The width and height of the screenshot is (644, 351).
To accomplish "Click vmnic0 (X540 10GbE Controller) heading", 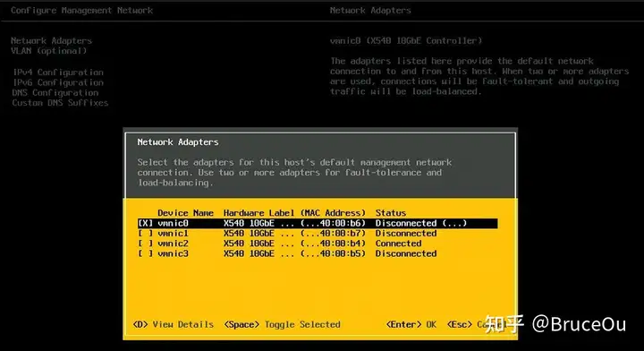I will 406,40.
